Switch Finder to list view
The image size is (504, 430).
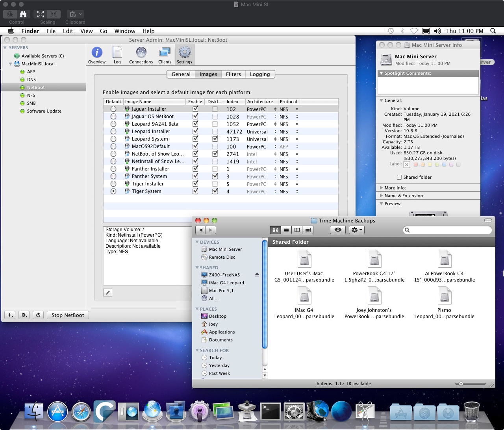[286, 230]
